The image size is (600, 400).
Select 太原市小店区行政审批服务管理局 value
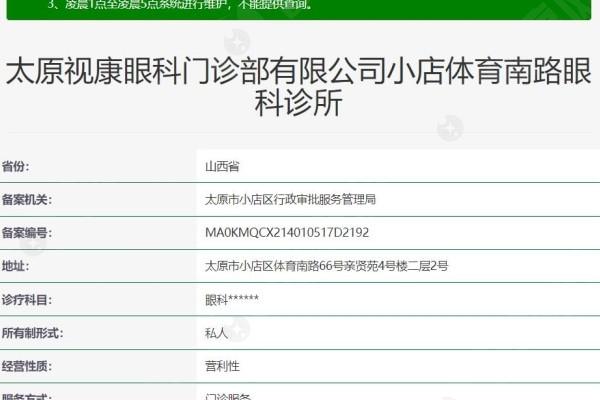pos(290,199)
